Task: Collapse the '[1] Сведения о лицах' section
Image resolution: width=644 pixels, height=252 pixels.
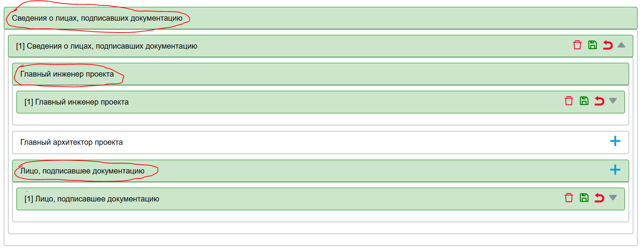Action: pos(621,45)
